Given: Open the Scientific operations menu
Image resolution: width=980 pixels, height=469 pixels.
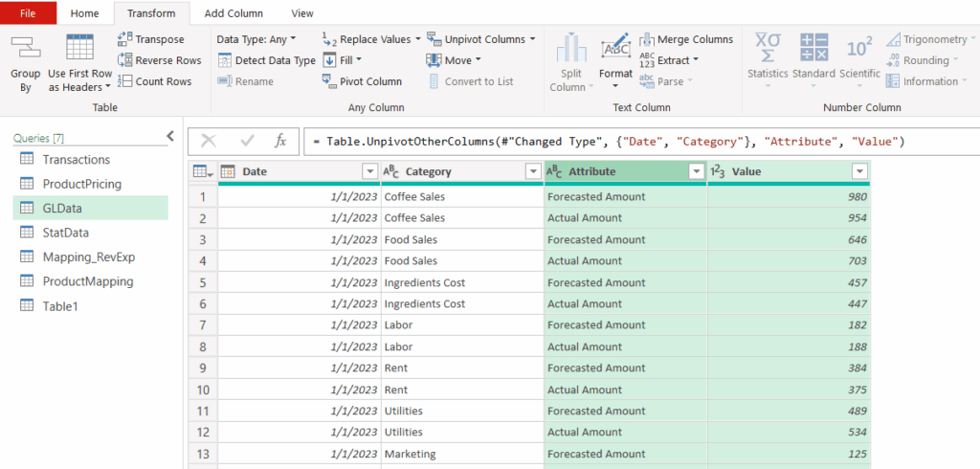Looking at the screenshot, I should pos(859,62).
